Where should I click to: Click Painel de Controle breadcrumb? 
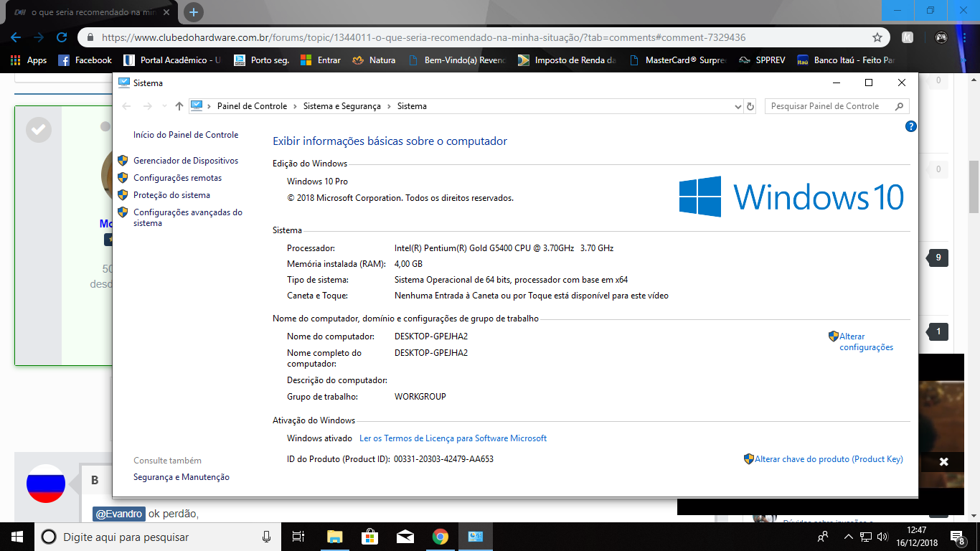(252, 106)
